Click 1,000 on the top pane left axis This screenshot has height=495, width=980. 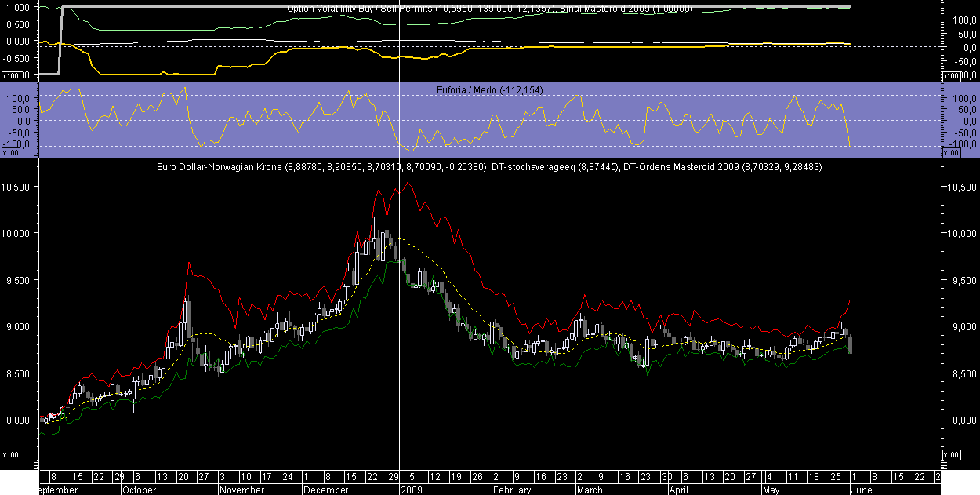(x=18, y=7)
